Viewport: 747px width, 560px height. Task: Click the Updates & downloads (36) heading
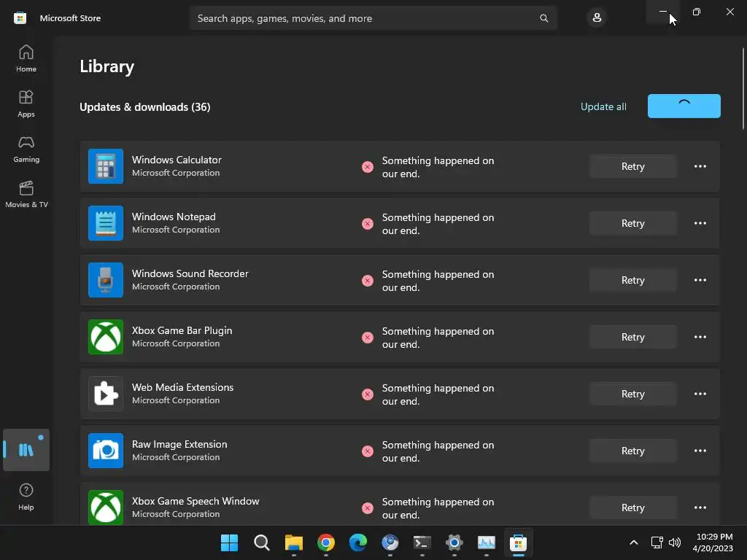point(145,106)
